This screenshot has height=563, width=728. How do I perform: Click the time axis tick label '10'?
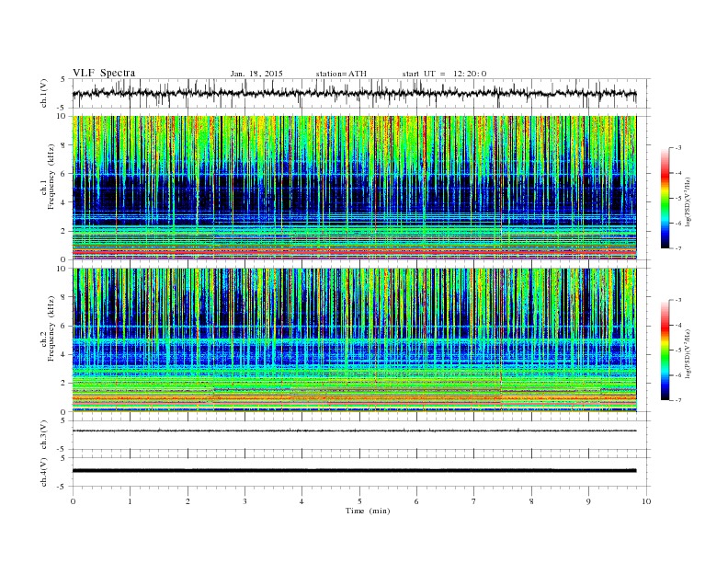(x=646, y=501)
